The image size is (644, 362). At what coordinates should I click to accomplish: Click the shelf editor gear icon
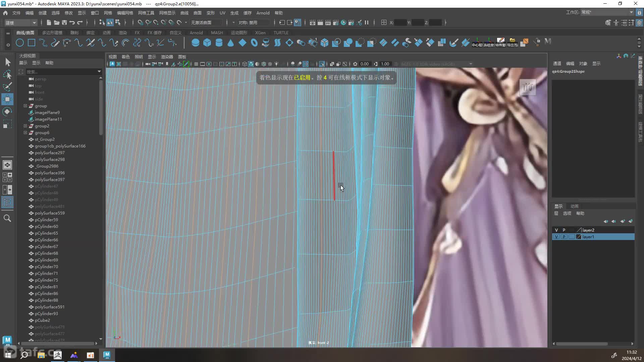(x=8, y=45)
